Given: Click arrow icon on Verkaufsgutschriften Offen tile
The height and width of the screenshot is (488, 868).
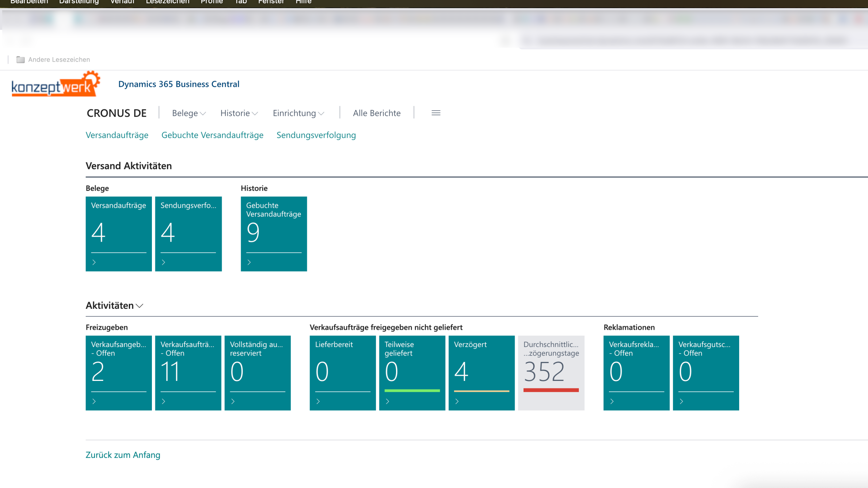Looking at the screenshot, I should click(682, 401).
